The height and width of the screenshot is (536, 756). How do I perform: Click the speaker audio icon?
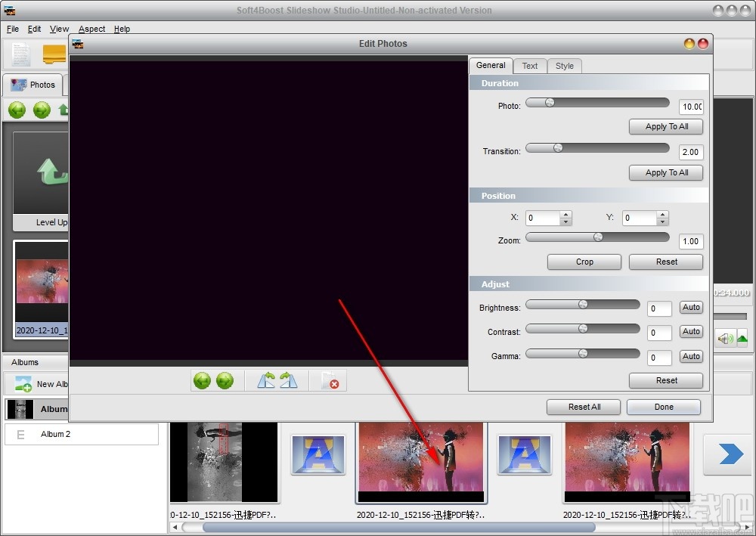(x=725, y=339)
